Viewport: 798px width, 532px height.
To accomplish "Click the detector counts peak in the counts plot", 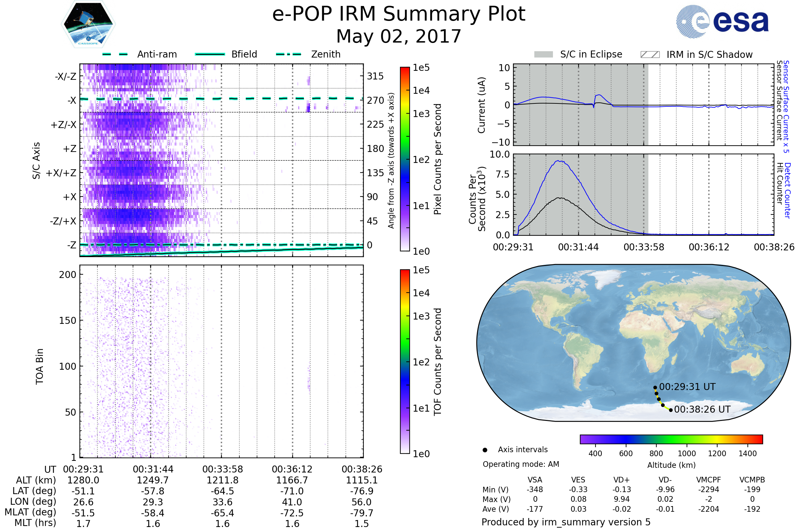I will click(x=559, y=161).
